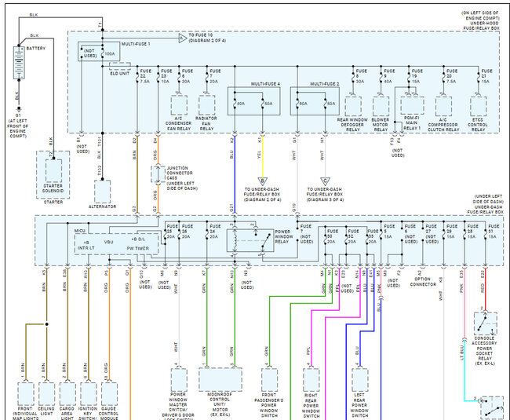Click 'FRONT INDIVIDUAL MAP LIGHTS' label

coord(25,413)
